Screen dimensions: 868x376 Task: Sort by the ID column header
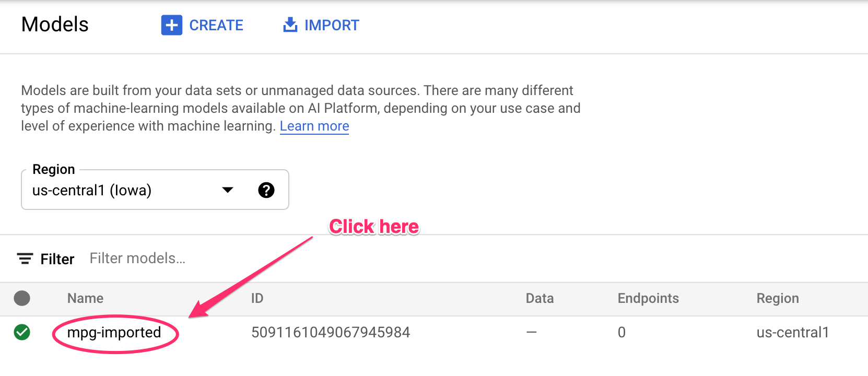257,298
